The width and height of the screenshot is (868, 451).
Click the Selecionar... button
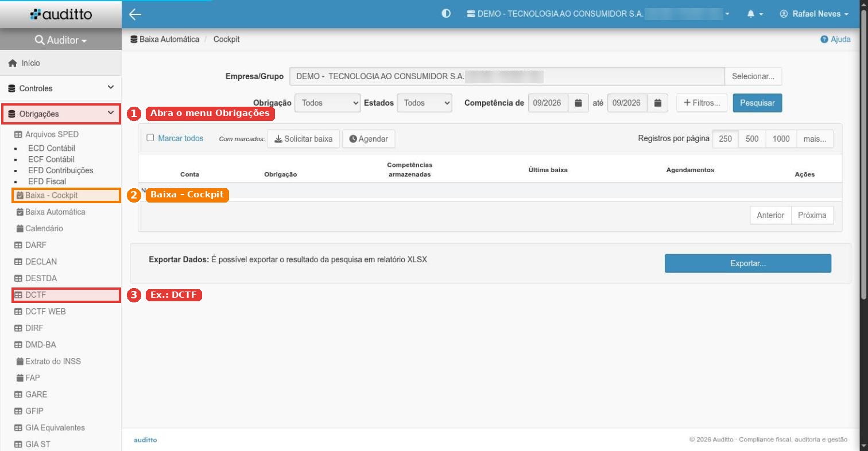coord(753,76)
